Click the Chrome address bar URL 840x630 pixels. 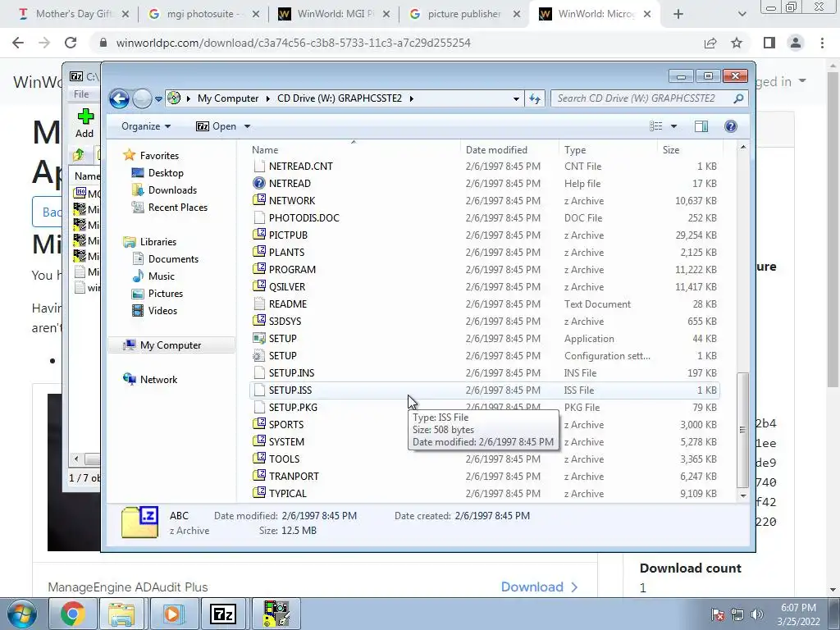(x=293, y=43)
